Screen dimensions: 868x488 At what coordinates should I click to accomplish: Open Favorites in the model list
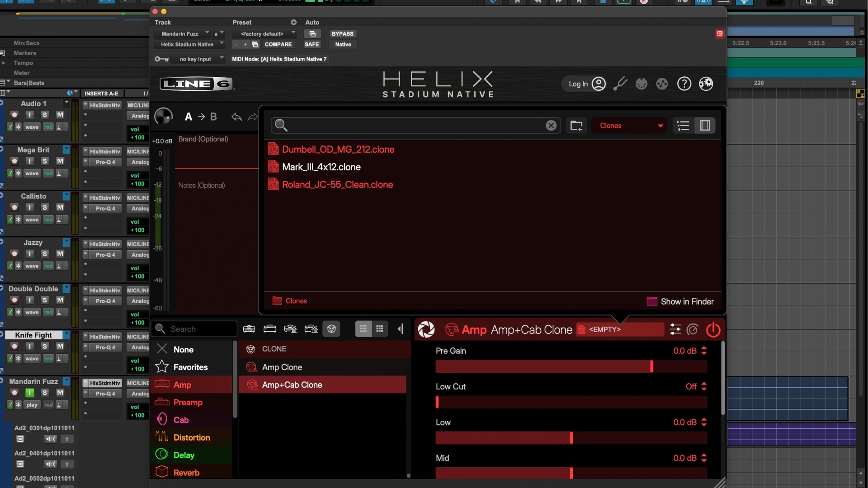191,367
